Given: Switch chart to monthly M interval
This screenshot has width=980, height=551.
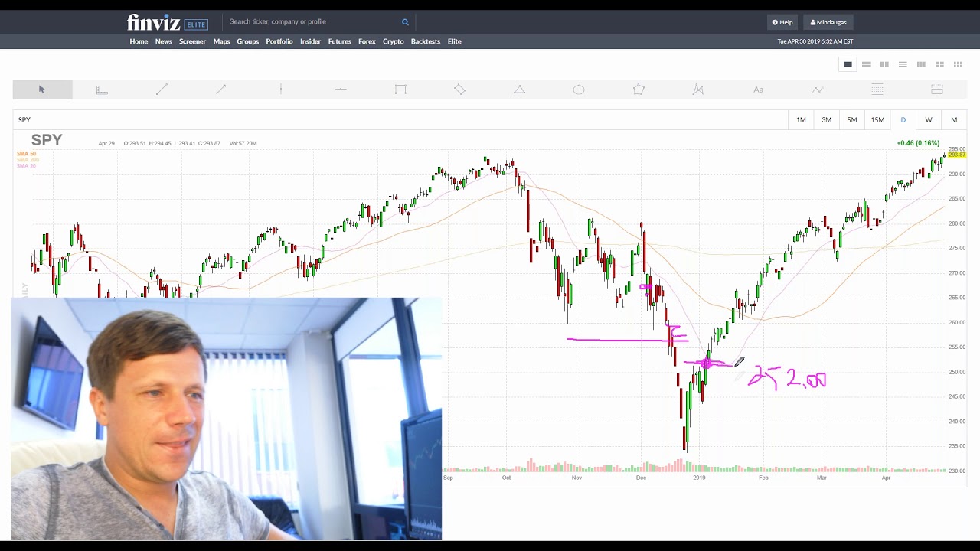Looking at the screenshot, I should [x=954, y=120].
